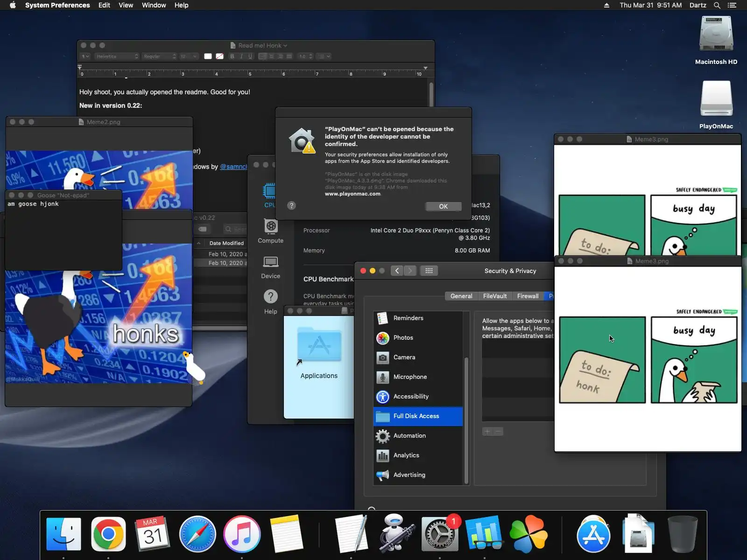Click OK in the PlayOnMac alert
747x560 pixels.
pyautogui.click(x=444, y=206)
